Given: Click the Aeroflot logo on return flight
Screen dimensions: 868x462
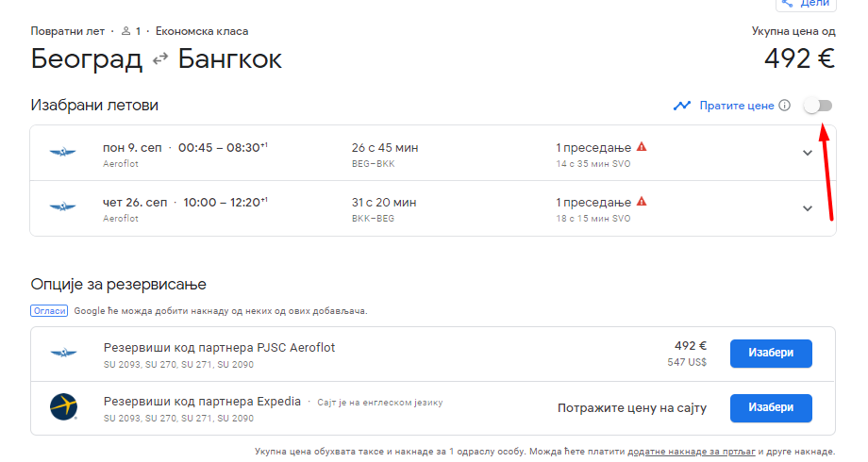Looking at the screenshot, I should (62, 206).
